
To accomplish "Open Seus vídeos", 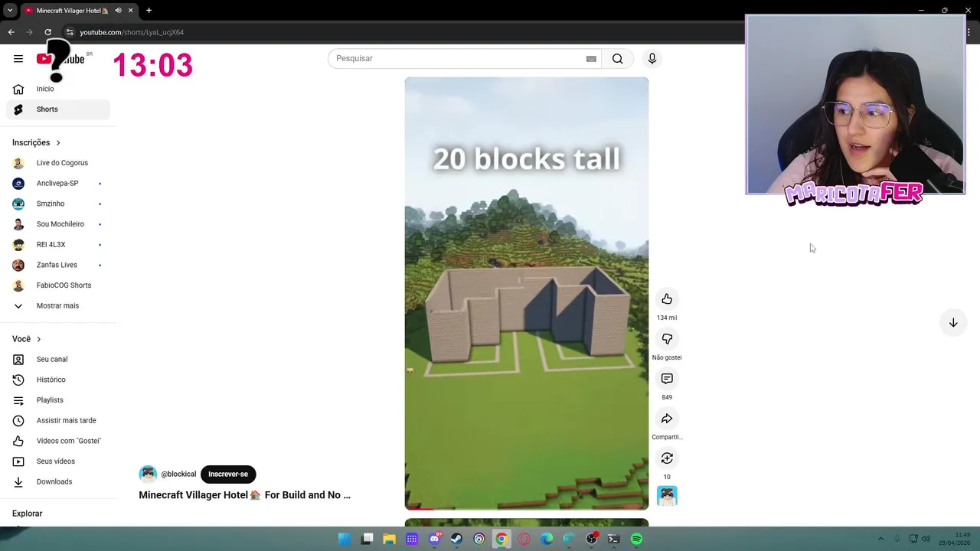I will 58,461.
